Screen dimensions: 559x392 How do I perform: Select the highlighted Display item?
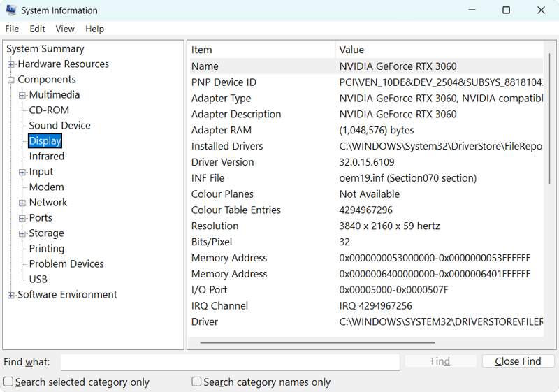click(x=45, y=140)
